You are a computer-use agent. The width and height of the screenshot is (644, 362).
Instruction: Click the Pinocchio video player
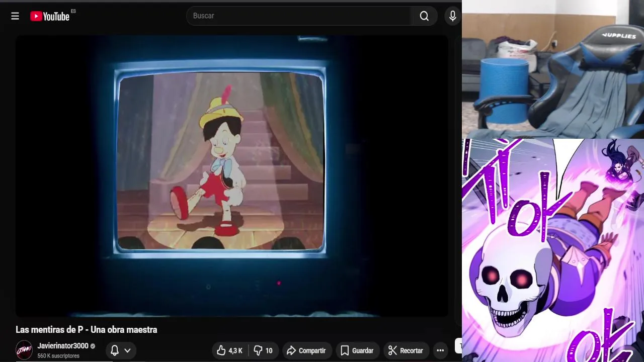(x=232, y=176)
